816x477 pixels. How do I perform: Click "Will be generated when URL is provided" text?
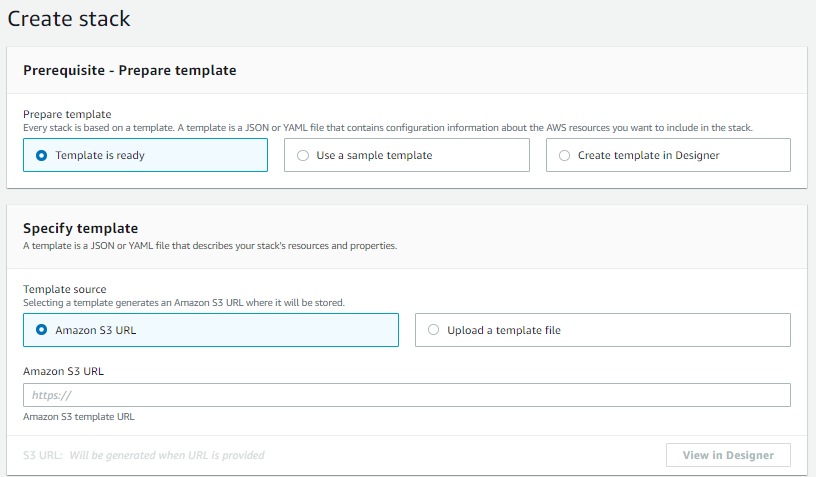tap(167, 455)
